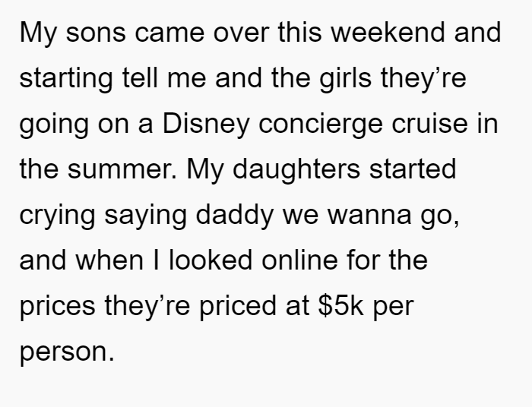Click the word "starting" in second line
532x407 pixels.
click(66, 80)
